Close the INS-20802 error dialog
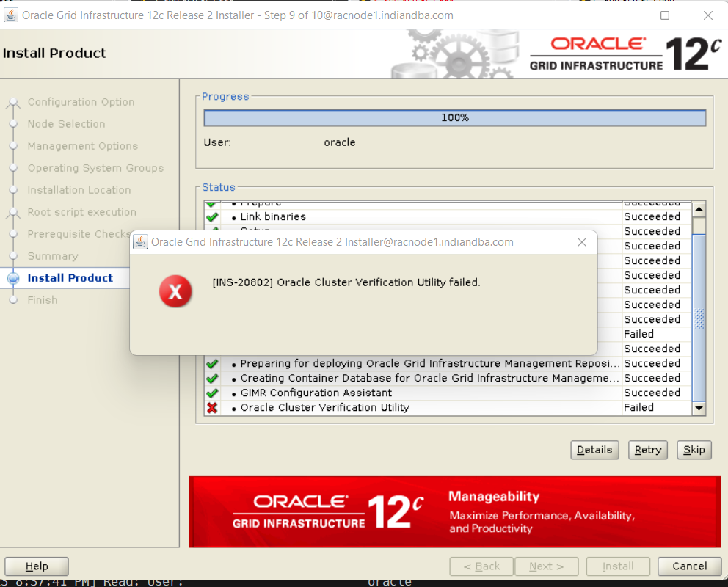Viewport: 728px width, 587px height. click(582, 242)
